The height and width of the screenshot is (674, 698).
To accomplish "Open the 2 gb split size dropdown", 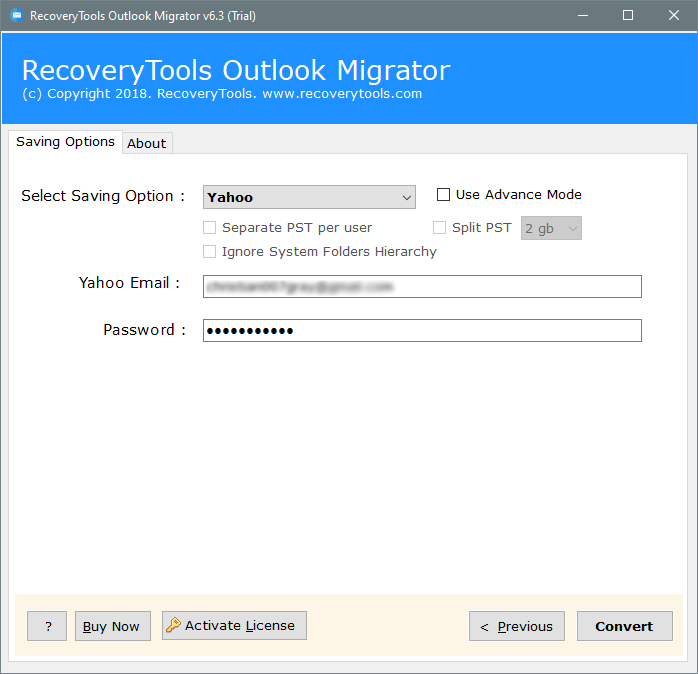I will click(x=551, y=228).
